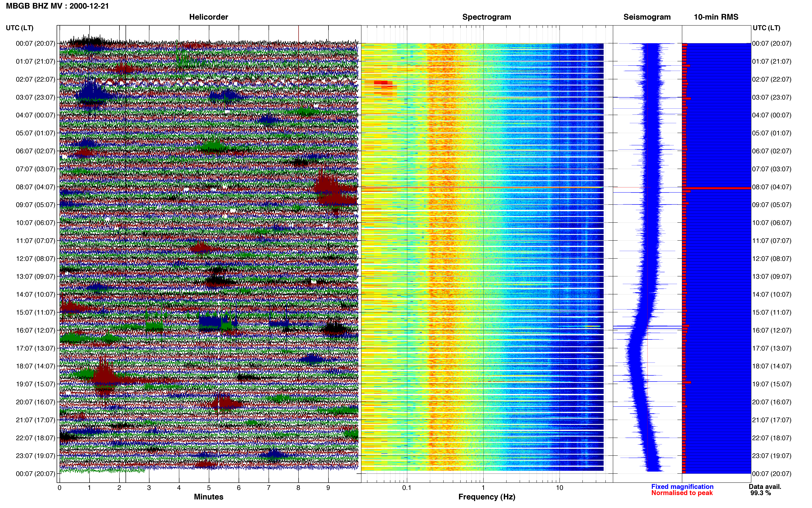Pick the "20:07 (16:07)" label beside the RMS panel

(x=772, y=402)
